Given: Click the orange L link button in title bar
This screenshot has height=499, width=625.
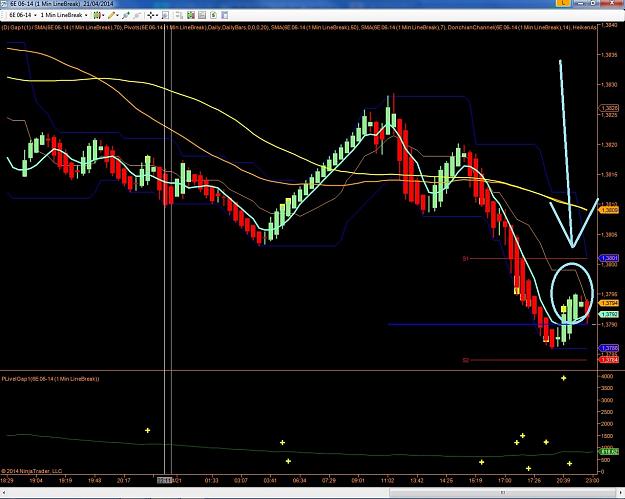Looking at the screenshot, I should 563,3.
